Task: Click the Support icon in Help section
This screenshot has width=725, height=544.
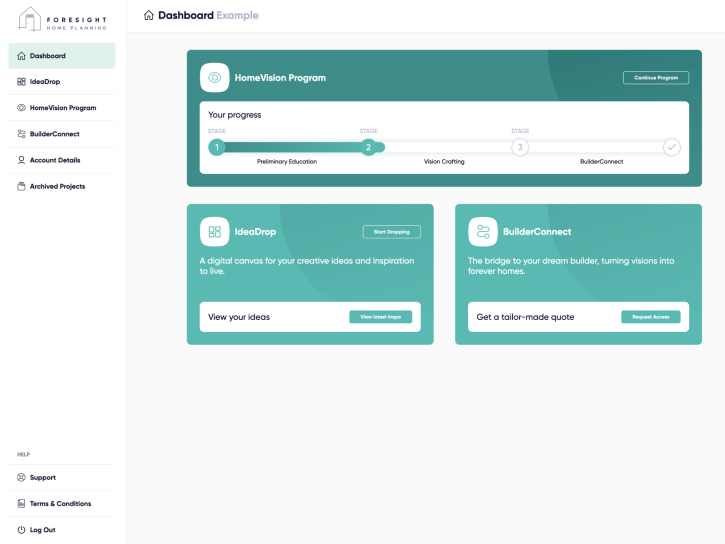Action: pyautogui.click(x=21, y=478)
